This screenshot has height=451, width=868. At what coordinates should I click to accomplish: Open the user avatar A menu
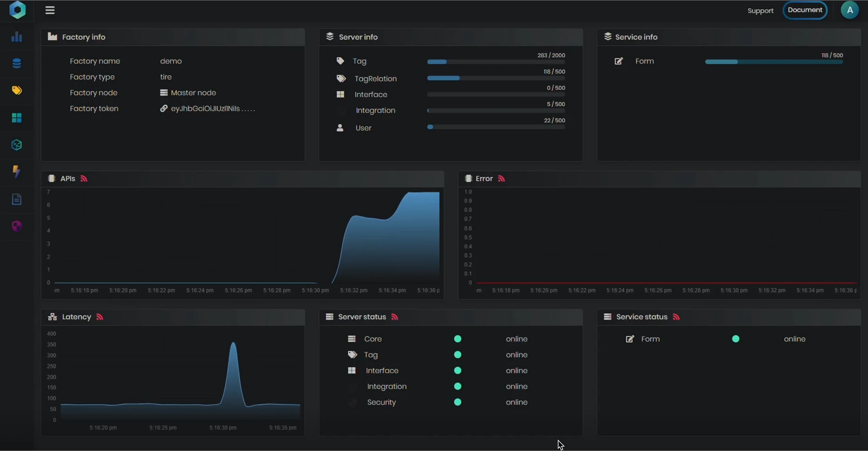click(850, 10)
